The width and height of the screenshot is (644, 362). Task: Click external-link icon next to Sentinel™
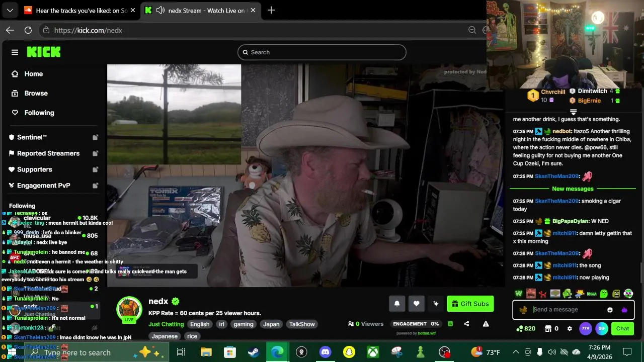coord(95,137)
